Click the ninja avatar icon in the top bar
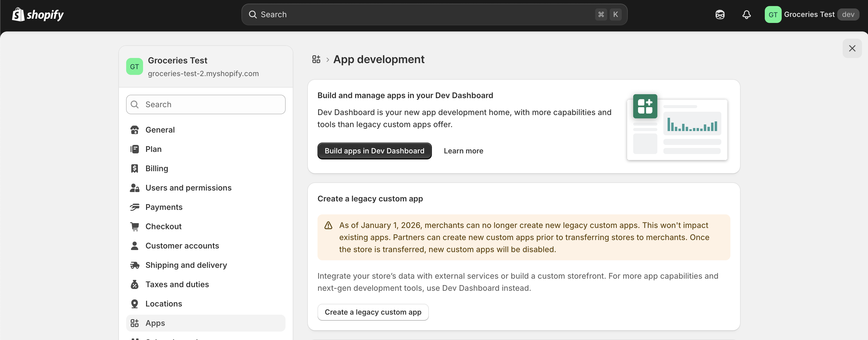 (x=720, y=14)
